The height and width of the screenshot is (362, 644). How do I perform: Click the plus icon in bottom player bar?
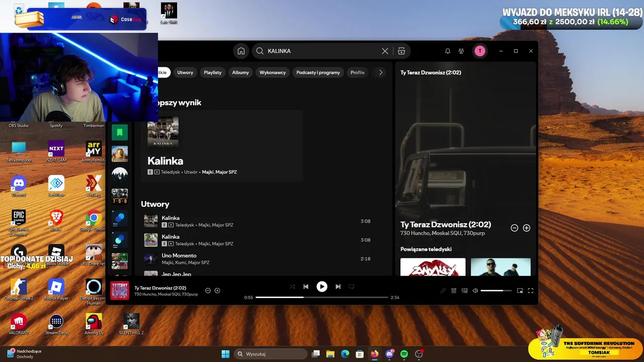[x=217, y=291]
